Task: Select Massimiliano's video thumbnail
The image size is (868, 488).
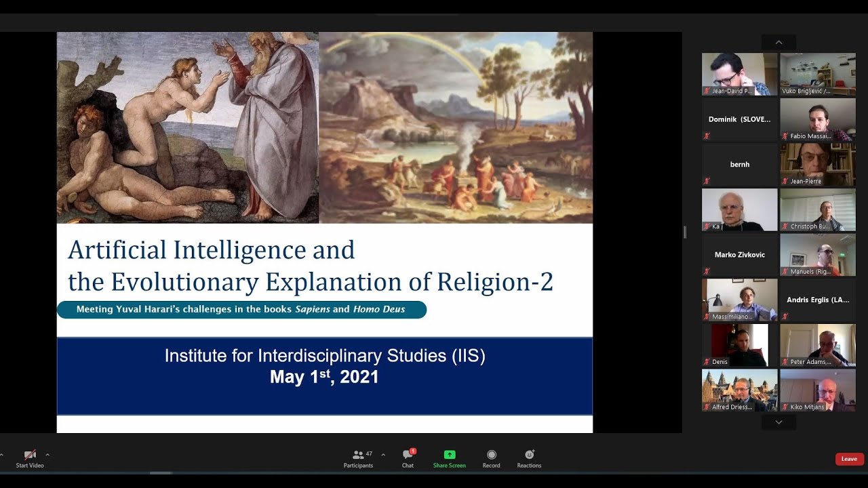Action: coord(740,300)
